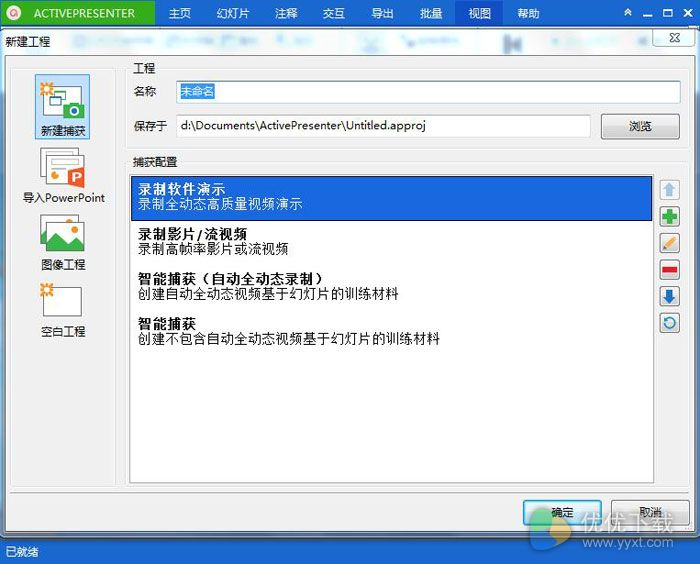Pick the 图像工程 project icon
The height and width of the screenshot is (564, 700).
click(x=63, y=242)
